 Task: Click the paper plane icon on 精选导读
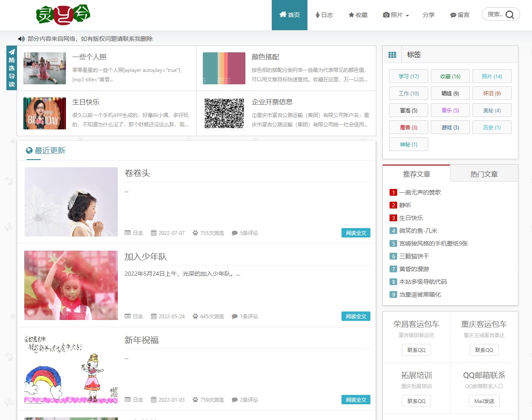(11, 52)
